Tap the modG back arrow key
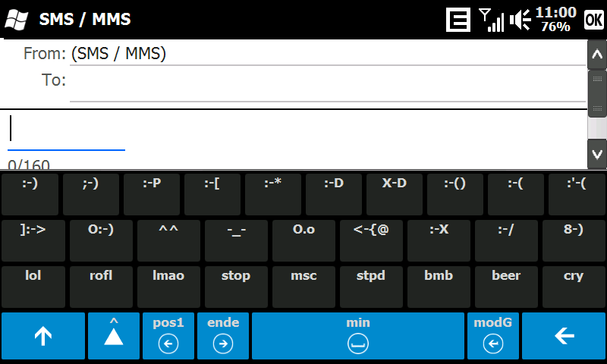607x364 pixels. click(x=492, y=336)
